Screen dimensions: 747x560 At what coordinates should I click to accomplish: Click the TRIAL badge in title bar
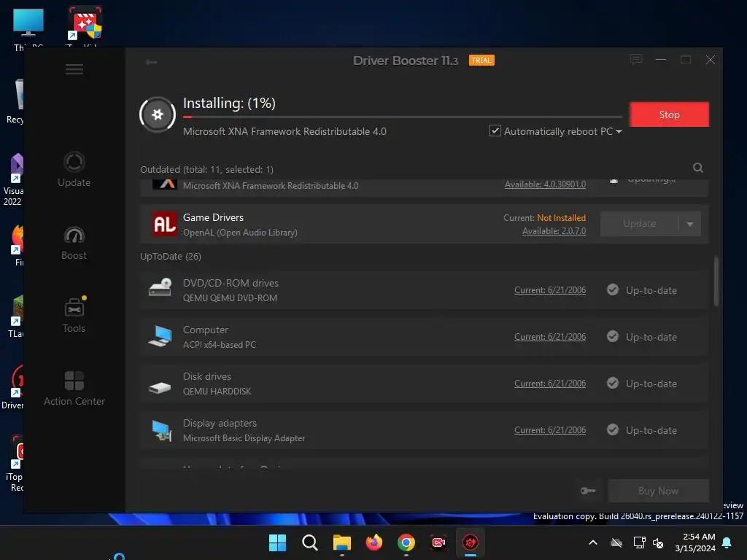(481, 61)
